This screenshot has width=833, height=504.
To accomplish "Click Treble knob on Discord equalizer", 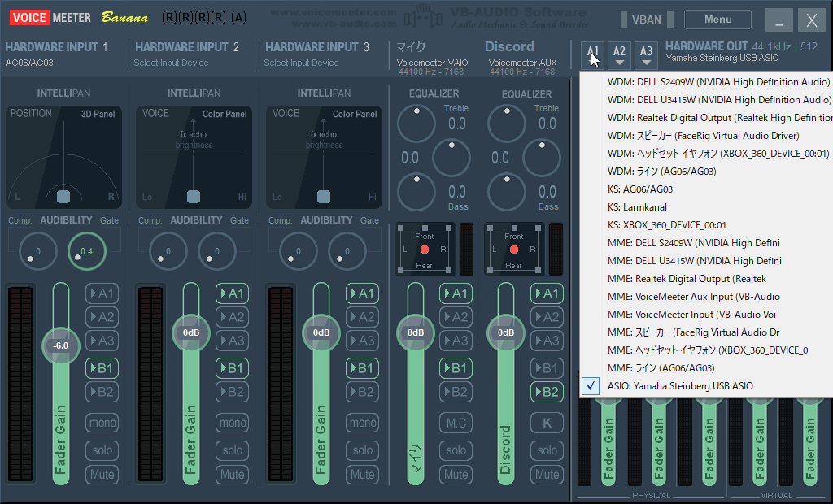I will tap(506, 124).
